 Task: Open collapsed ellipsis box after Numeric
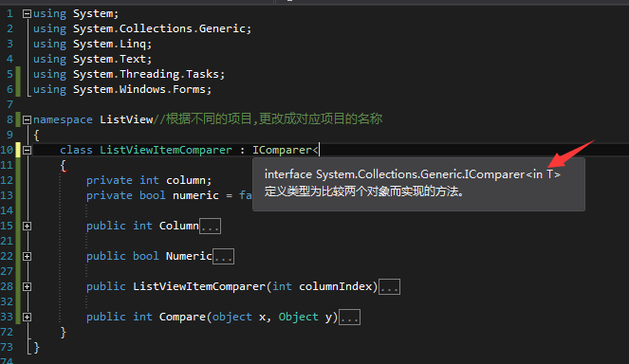[224, 257]
